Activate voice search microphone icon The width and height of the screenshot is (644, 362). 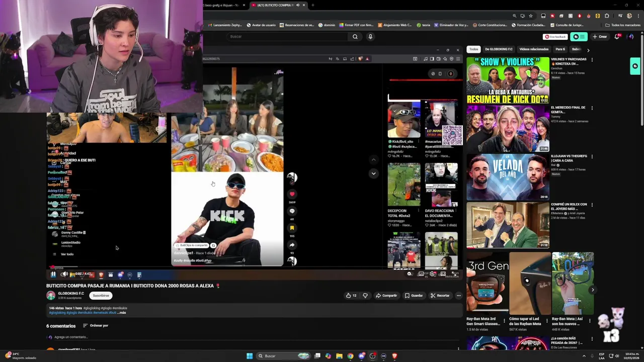pyautogui.click(x=370, y=37)
